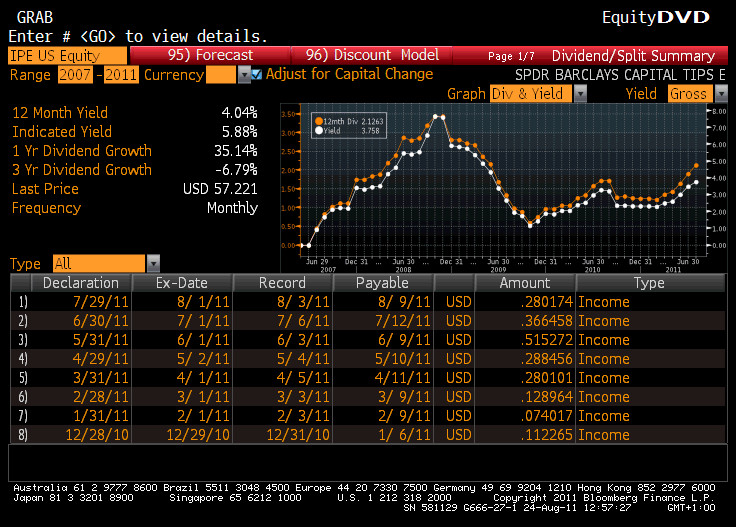Click amount .074017 in the table
This screenshot has width=736, height=527.
click(x=547, y=416)
